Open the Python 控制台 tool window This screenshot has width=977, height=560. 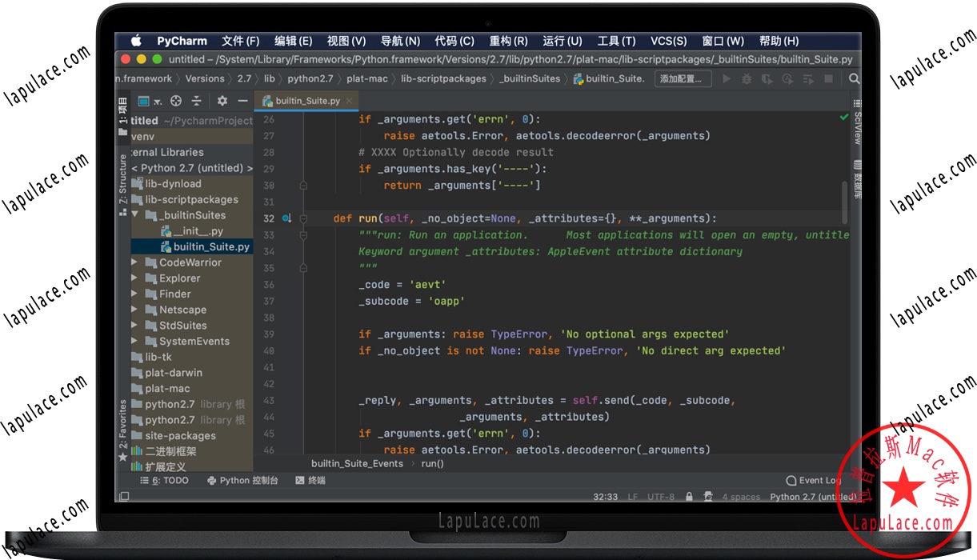point(242,481)
